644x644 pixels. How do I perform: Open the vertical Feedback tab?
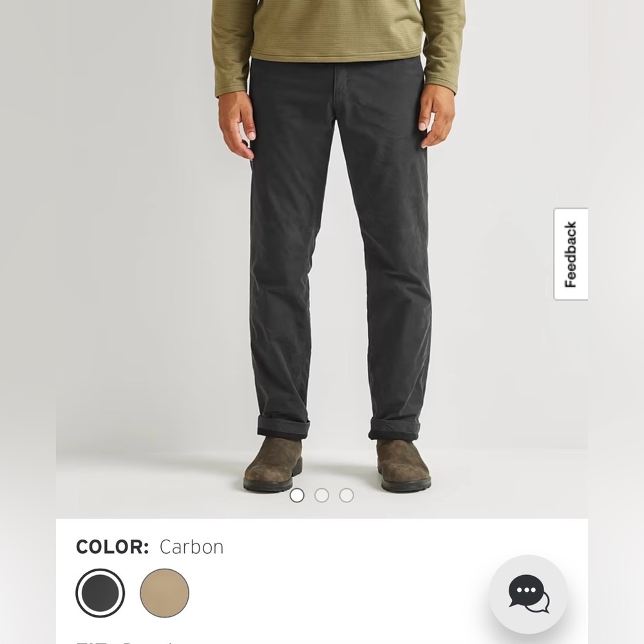pos(571,254)
